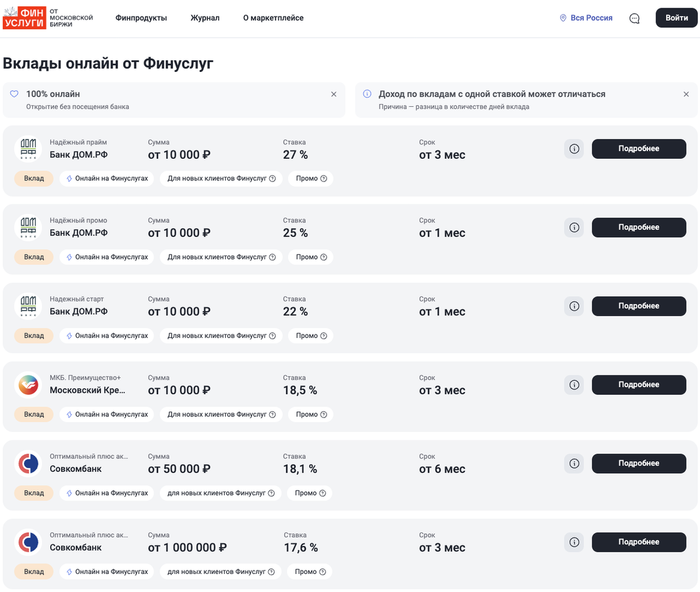Click Банк ДОМ.РФ logo in Надёжный промо row
The width and height of the screenshot is (700, 592).
[28, 227]
